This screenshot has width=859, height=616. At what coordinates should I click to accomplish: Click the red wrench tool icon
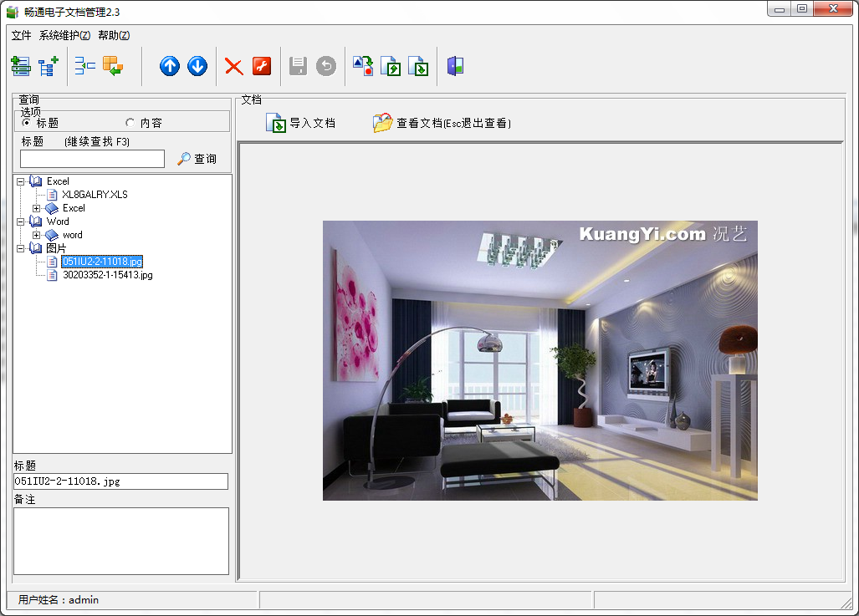(262, 66)
